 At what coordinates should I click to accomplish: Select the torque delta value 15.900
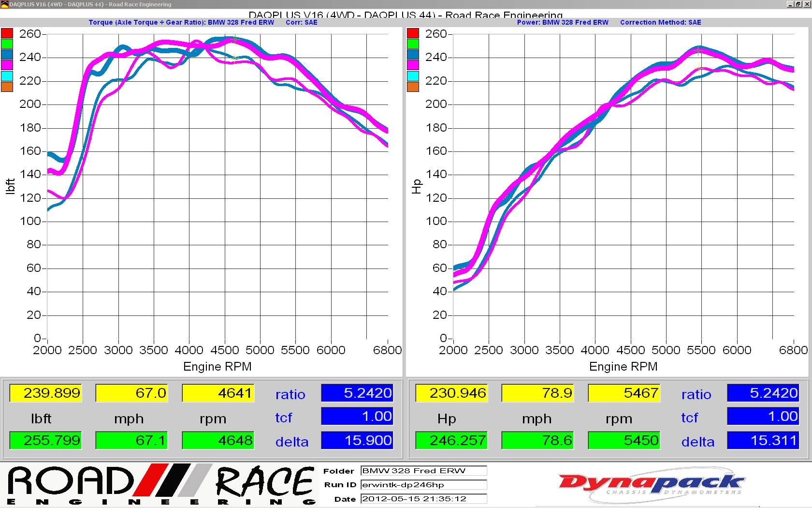pyautogui.click(x=357, y=440)
